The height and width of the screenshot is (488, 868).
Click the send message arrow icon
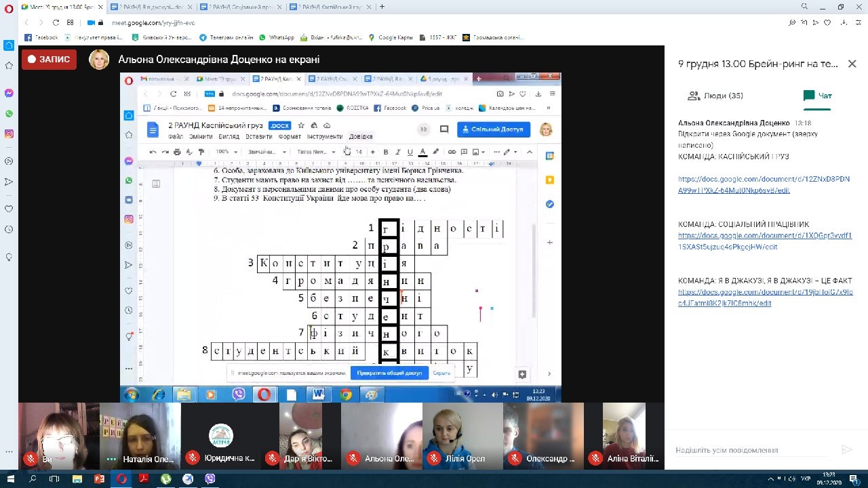point(846,450)
